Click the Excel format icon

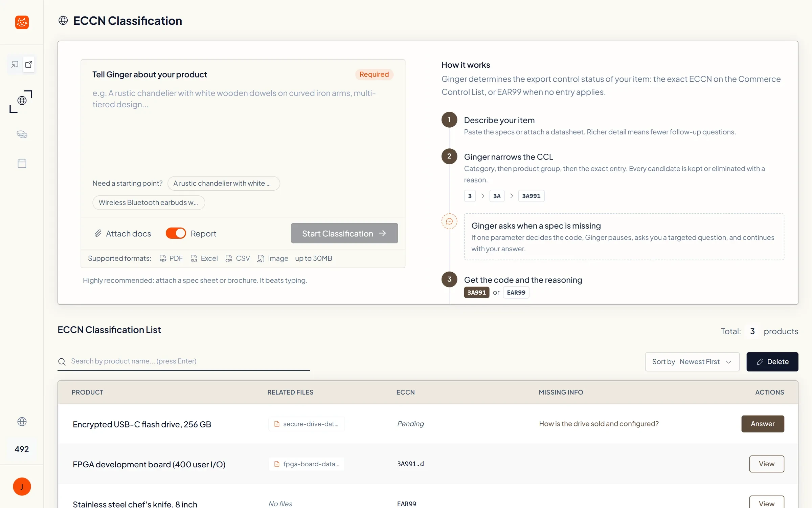[x=194, y=258]
